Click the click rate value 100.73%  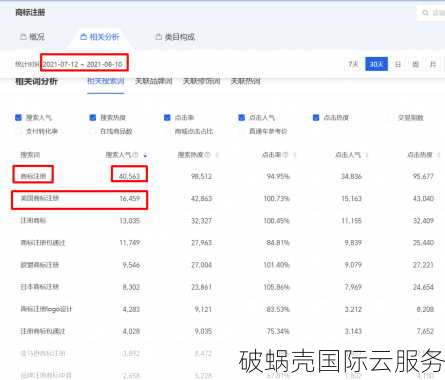[277, 198]
